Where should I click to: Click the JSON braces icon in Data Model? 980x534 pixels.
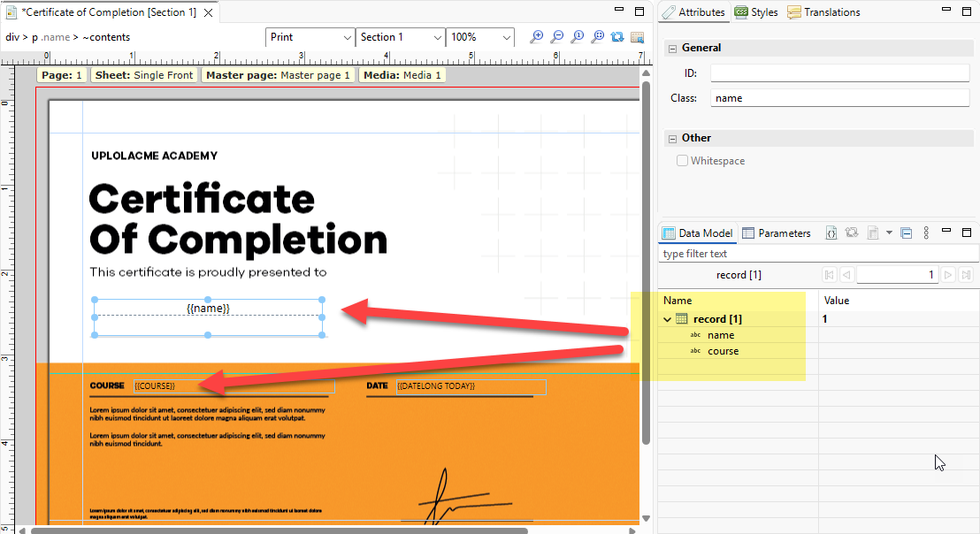coord(831,233)
